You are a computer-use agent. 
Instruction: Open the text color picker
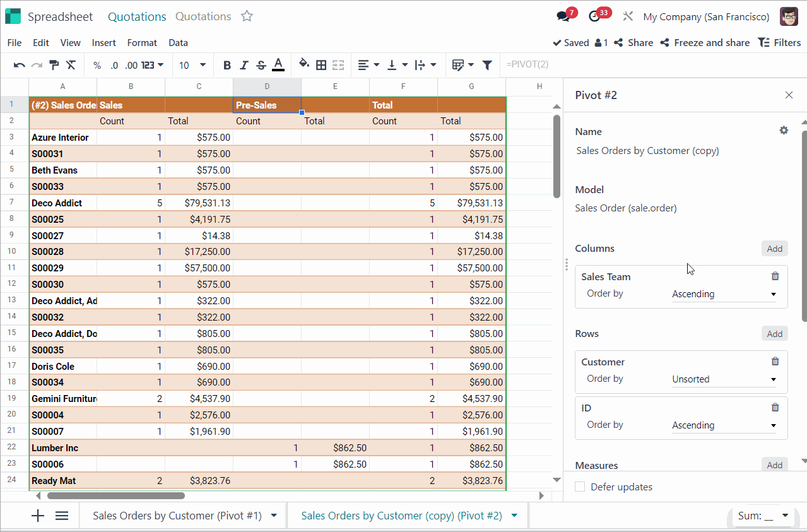[278, 65]
